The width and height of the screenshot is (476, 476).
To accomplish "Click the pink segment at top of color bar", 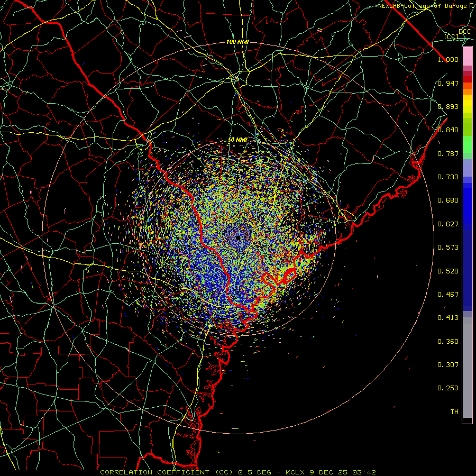I will point(467,57).
